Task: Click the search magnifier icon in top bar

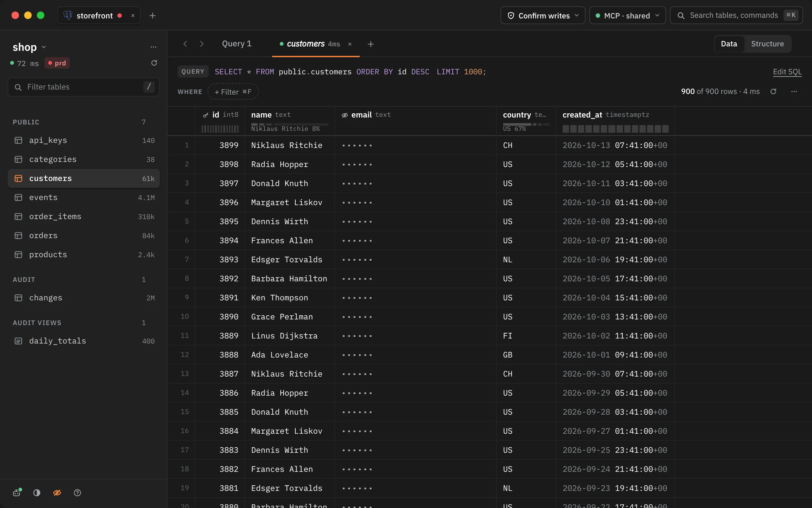Action: (x=681, y=16)
